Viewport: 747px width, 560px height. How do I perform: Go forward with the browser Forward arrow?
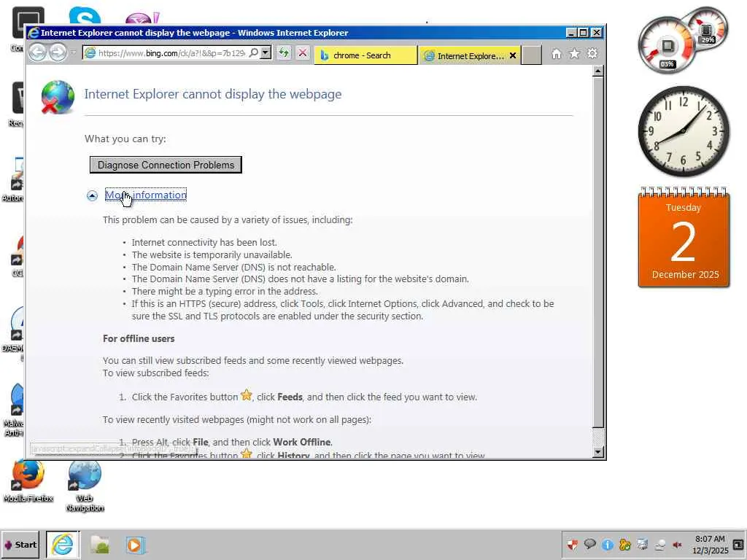tap(58, 52)
